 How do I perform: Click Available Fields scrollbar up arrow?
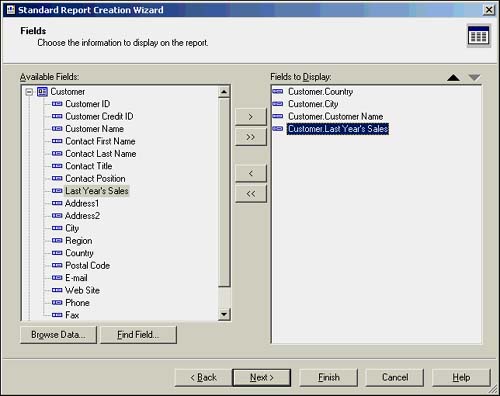224,92
